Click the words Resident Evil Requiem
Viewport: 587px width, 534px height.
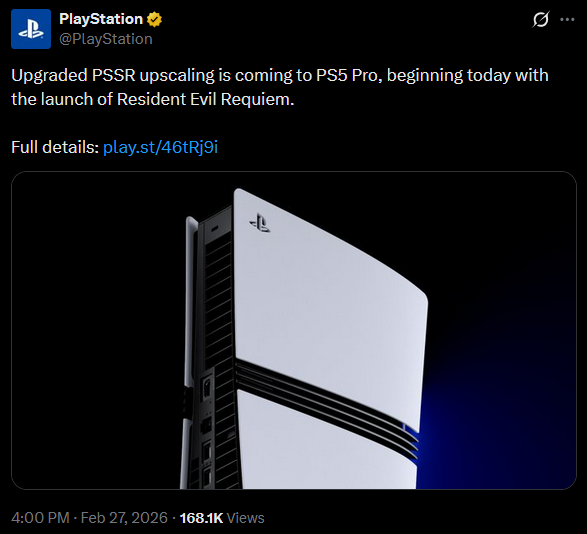[x=205, y=99]
